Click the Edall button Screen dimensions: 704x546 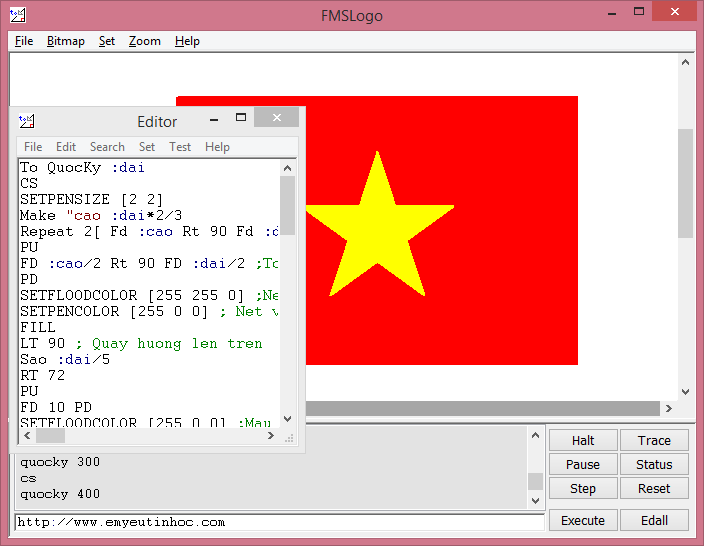[x=654, y=520]
